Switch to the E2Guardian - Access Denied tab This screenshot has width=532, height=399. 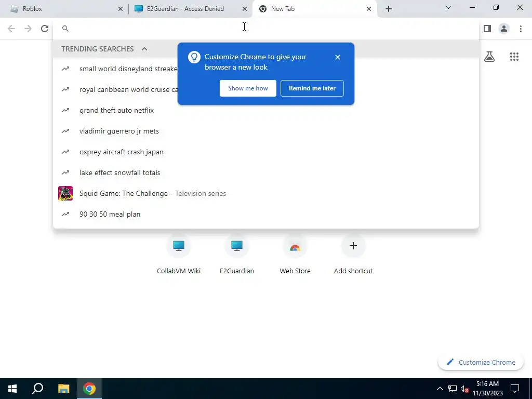190,9
